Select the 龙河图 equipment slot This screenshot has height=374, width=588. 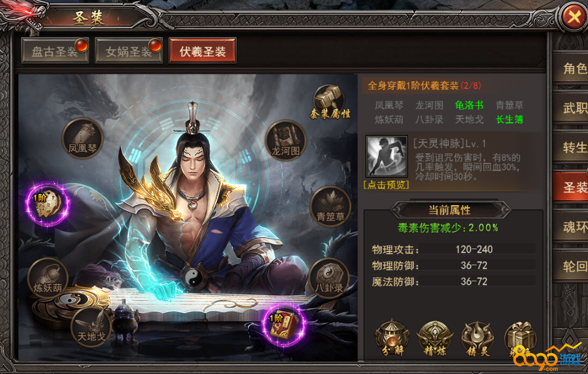pos(286,140)
